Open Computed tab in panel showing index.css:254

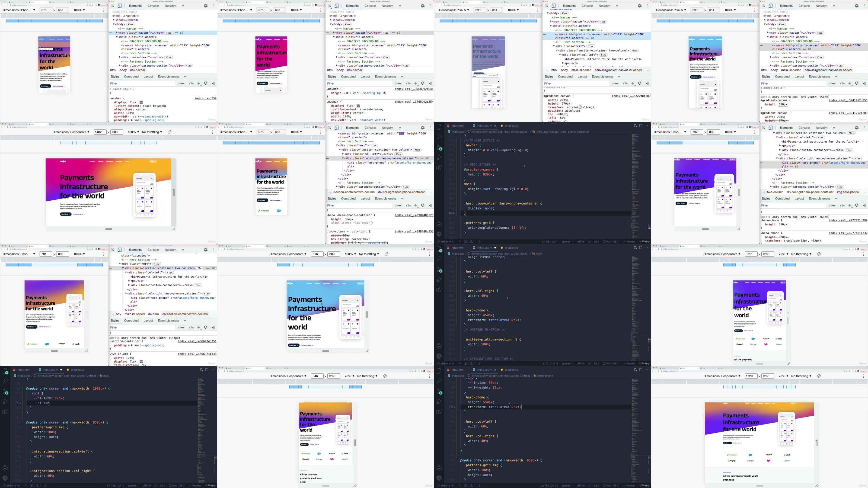(131, 76)
